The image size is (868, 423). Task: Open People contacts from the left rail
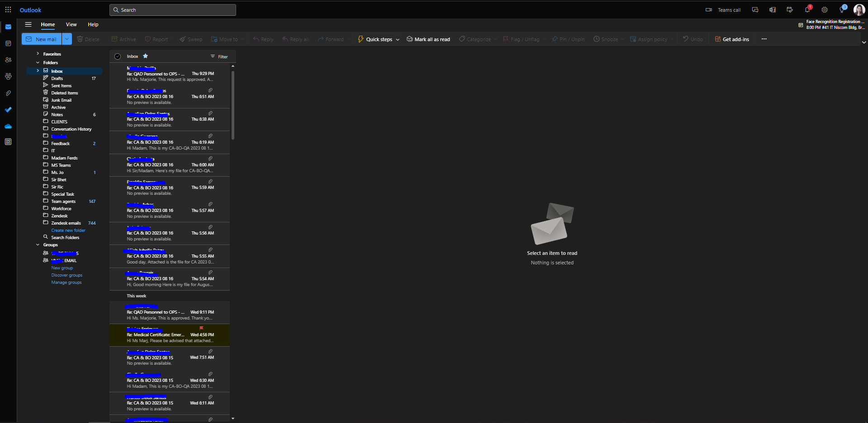point(8,60)
